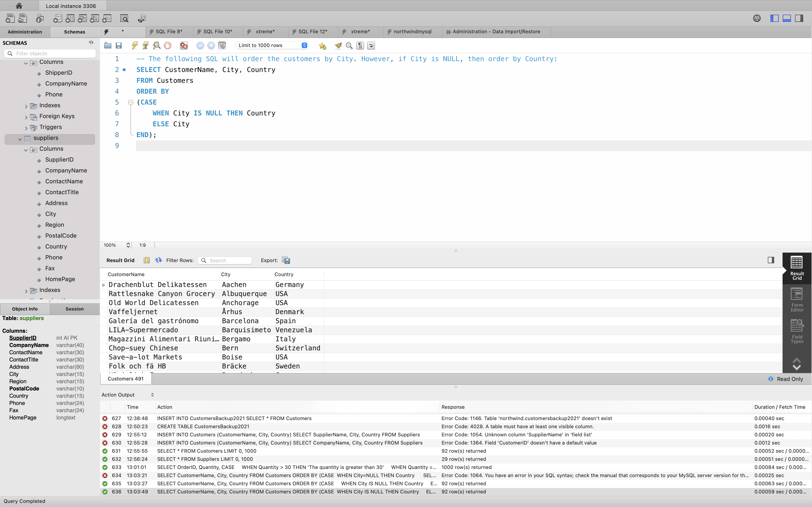
Task: Beautify the query with broom icon
Action: click(x=338, y=45)
